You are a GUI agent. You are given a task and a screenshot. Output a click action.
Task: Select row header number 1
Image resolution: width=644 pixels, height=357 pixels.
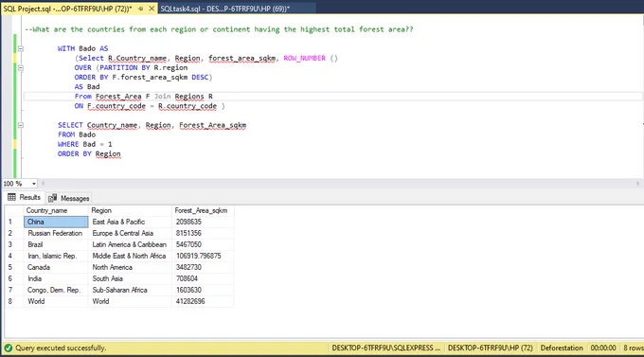click(14, 222)
